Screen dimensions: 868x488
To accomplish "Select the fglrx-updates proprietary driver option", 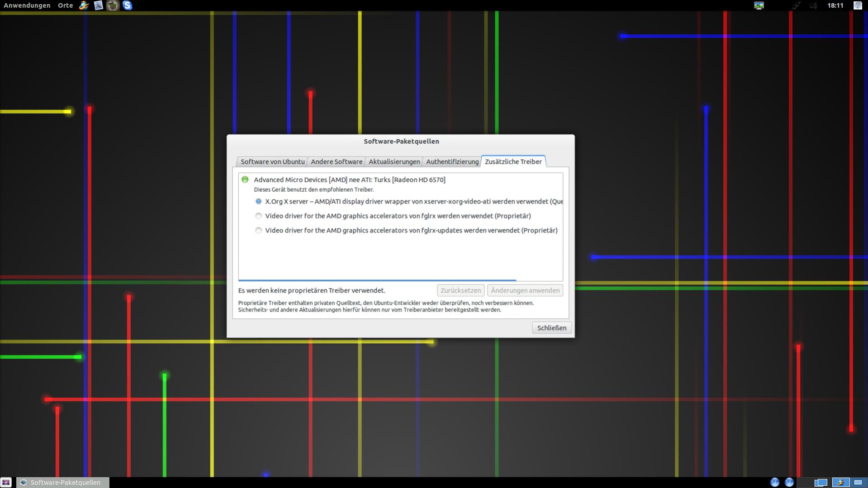I will click(258, 230).
